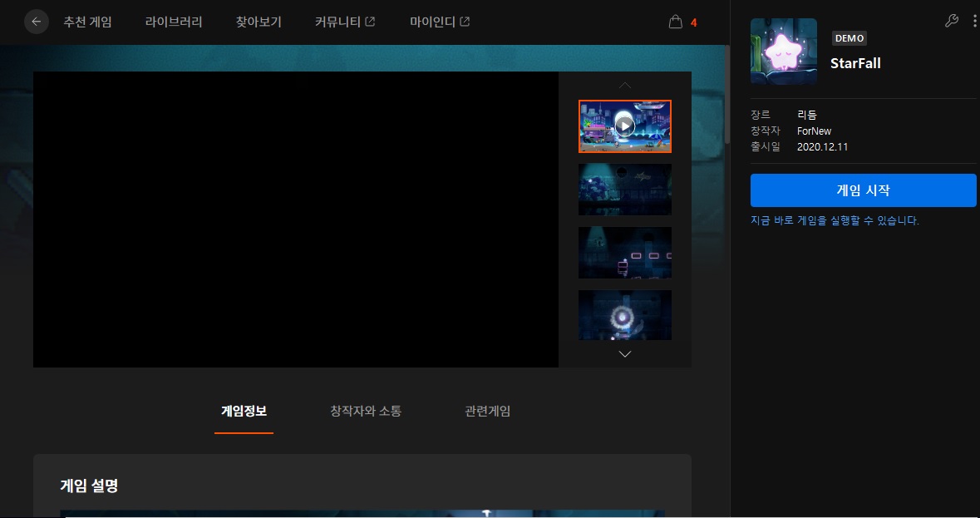
Task: Play the video on the first thumbnail
Action: pos(625,126)
